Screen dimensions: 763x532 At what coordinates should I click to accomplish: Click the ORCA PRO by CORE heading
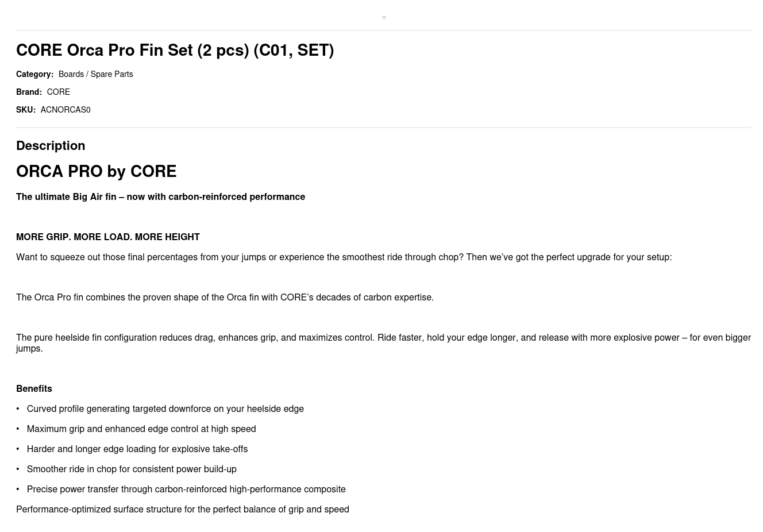[x=96, y=172]
